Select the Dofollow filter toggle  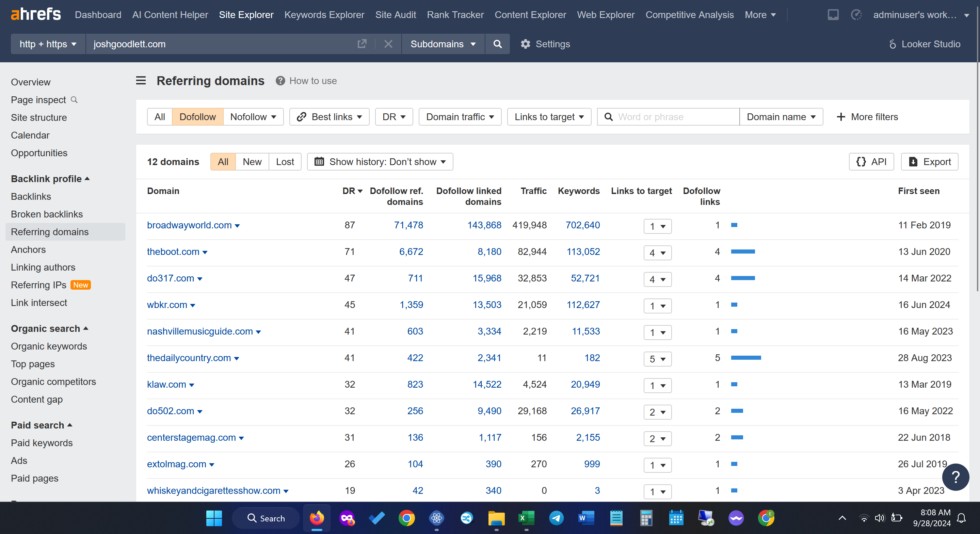pos(197,117)
